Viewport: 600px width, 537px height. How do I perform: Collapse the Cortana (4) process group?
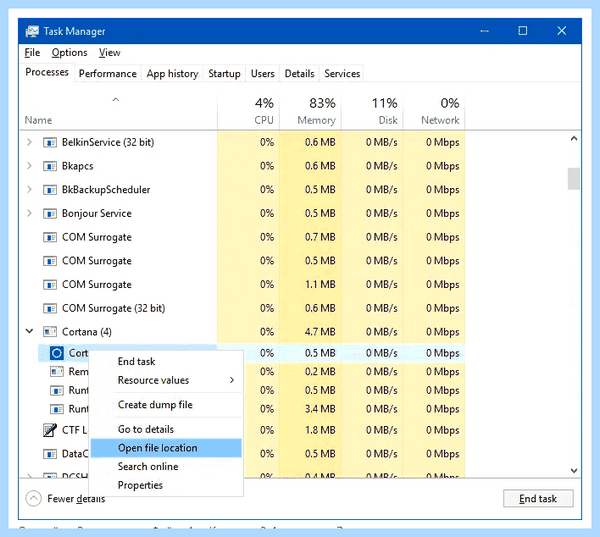(x=29, y=331)
